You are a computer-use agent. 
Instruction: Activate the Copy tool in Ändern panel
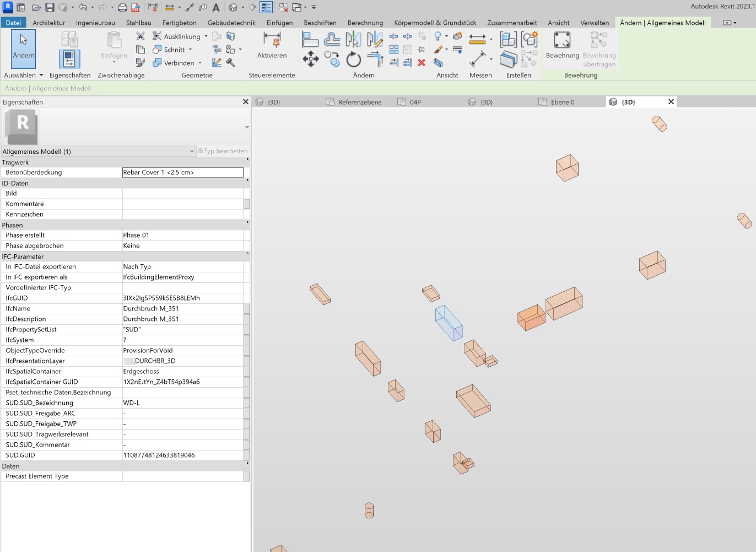332,59
